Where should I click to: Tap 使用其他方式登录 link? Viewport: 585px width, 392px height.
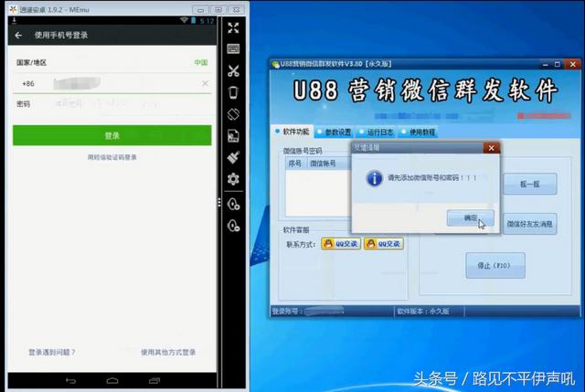click(x=168, y=352)
